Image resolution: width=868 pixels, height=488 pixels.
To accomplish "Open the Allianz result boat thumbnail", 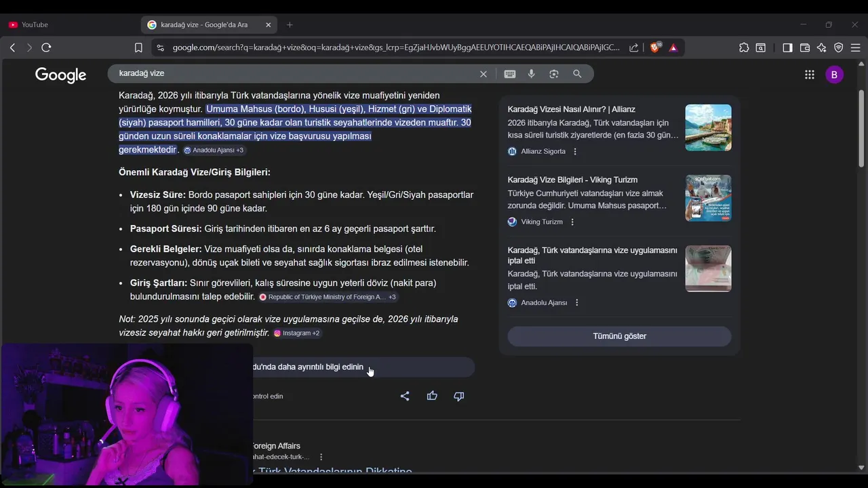I will pos(708,127).
